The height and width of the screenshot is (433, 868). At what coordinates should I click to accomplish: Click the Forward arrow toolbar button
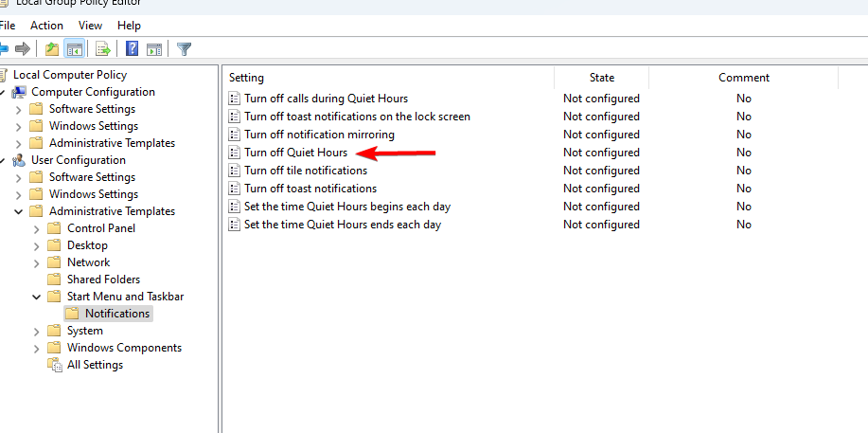[23, 49]
